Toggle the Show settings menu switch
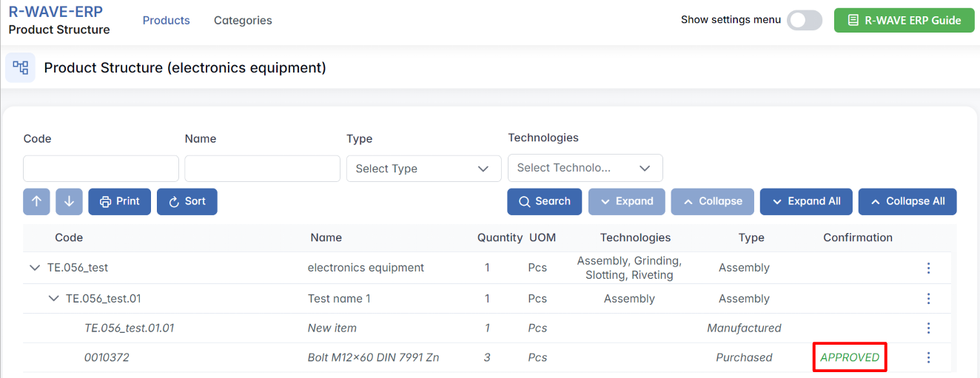The height and width of the screenshot is (378, 980). (x=804, y=20)
